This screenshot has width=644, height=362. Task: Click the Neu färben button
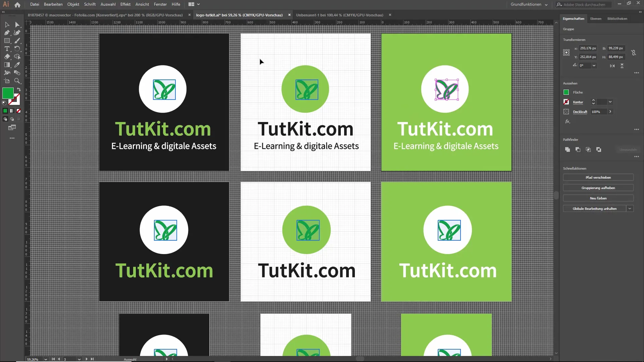[598, 198]
